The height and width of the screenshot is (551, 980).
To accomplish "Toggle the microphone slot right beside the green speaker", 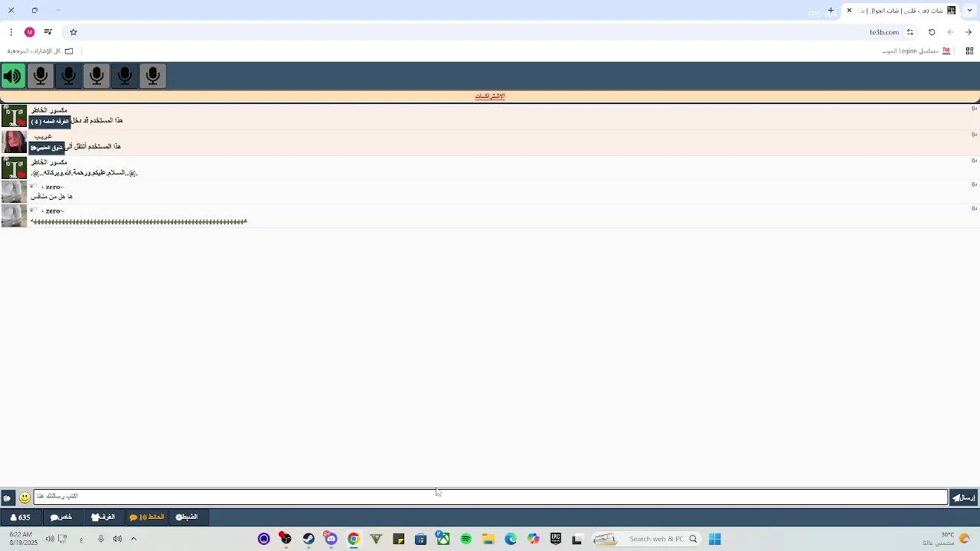I will [x=41, y=76].
